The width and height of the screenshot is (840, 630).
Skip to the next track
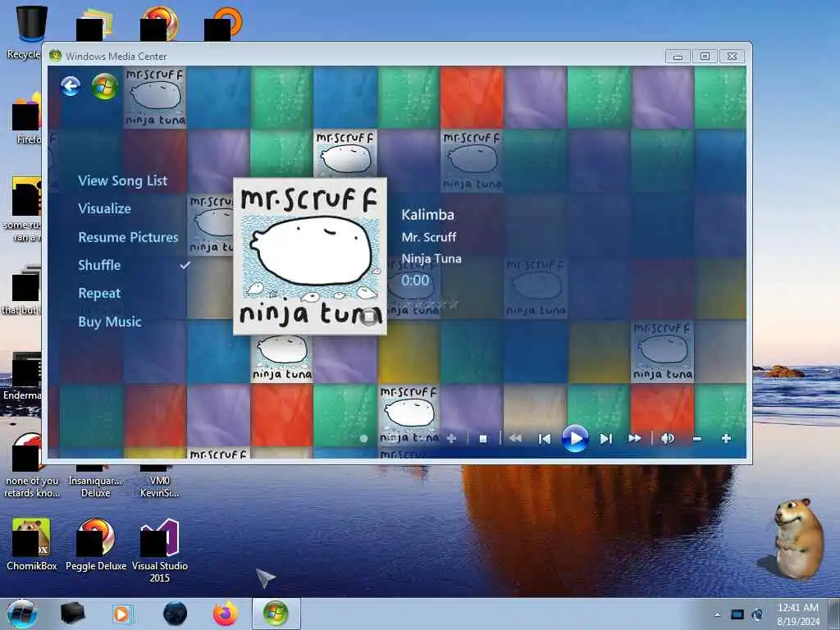coord(606,439)
